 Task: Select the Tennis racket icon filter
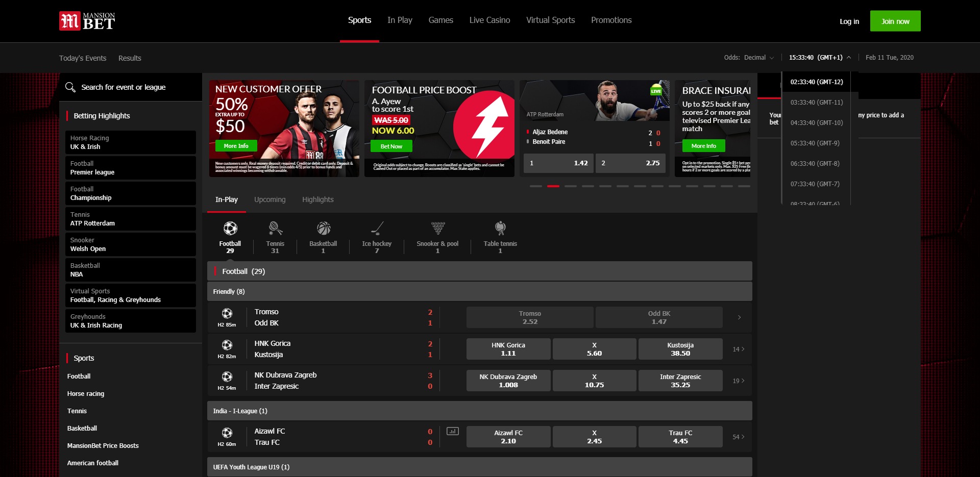tap(275, 228)
